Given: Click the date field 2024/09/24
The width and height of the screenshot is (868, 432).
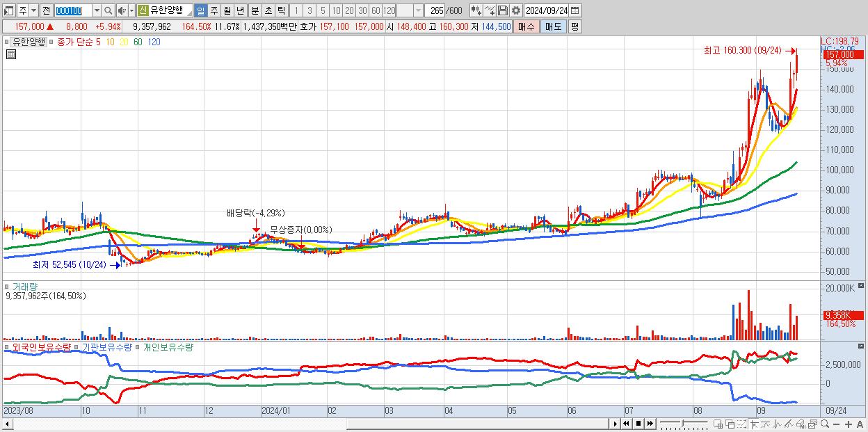Looking at the screenshot, I should [547, 10].
